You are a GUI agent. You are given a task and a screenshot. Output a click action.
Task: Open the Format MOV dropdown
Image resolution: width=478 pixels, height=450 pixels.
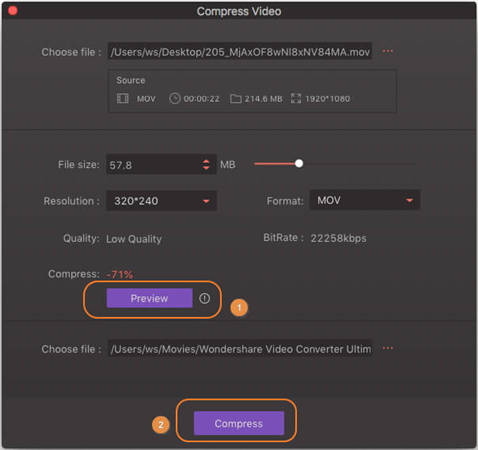(x=365, y=200)
